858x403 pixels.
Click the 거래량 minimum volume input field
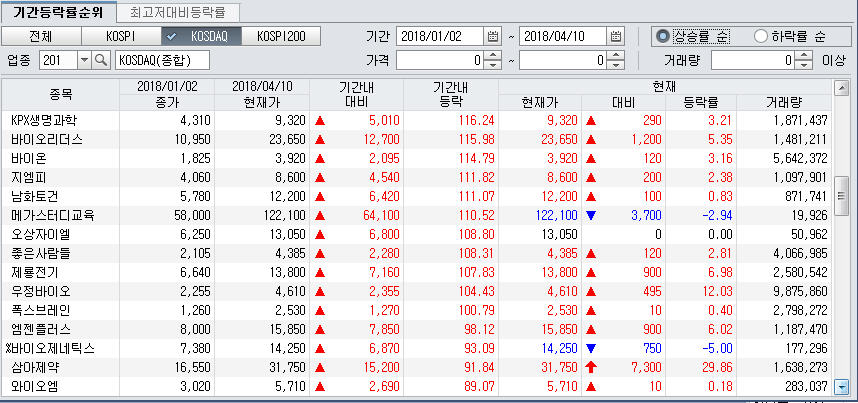754,60
